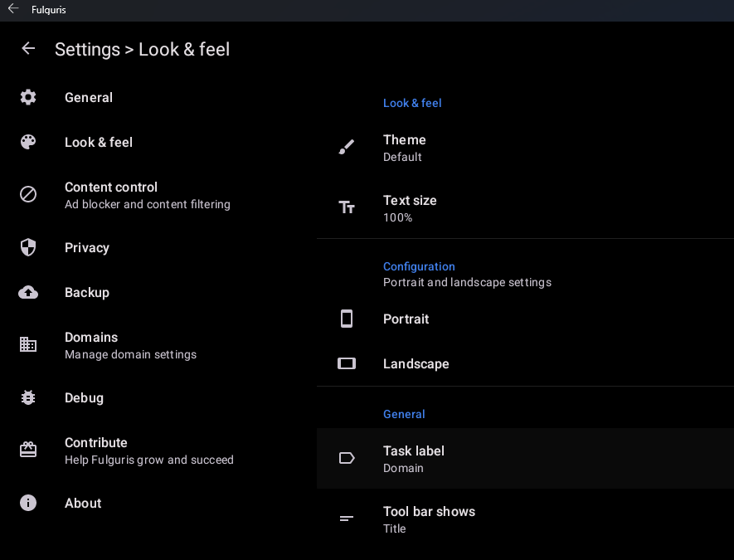Click the Theme pencil icon
Image resolution: width=734 pixels, height=560 pixels.
(x=346, y=147)
